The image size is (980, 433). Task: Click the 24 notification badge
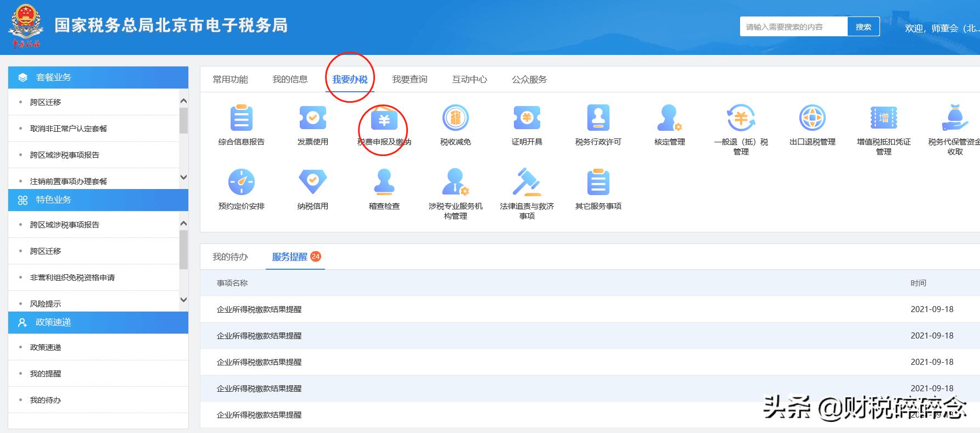point(316,256)
